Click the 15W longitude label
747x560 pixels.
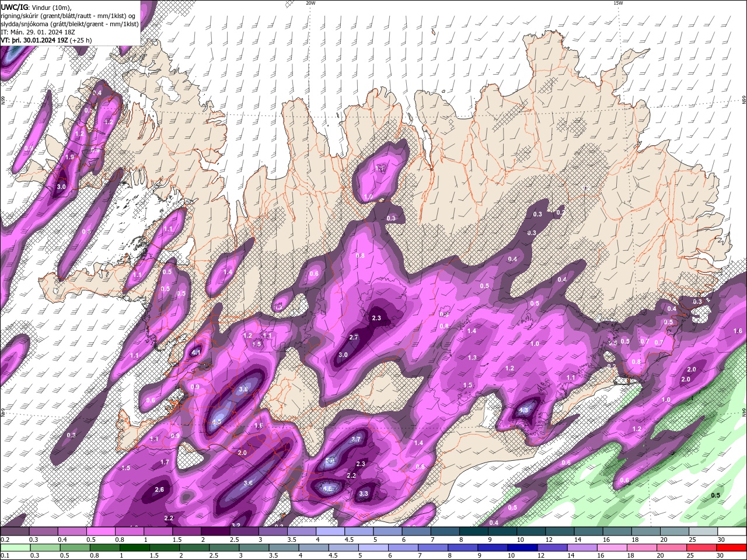tap(618, 3)
